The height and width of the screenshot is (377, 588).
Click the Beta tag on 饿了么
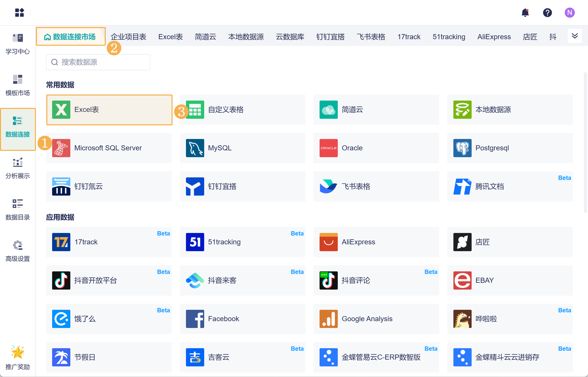click(163, 310)
